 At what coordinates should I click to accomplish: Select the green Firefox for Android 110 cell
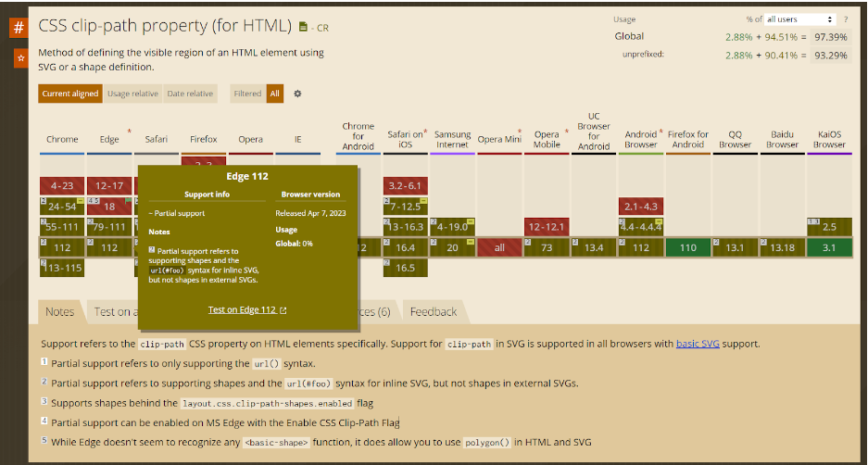click(687, 247)
